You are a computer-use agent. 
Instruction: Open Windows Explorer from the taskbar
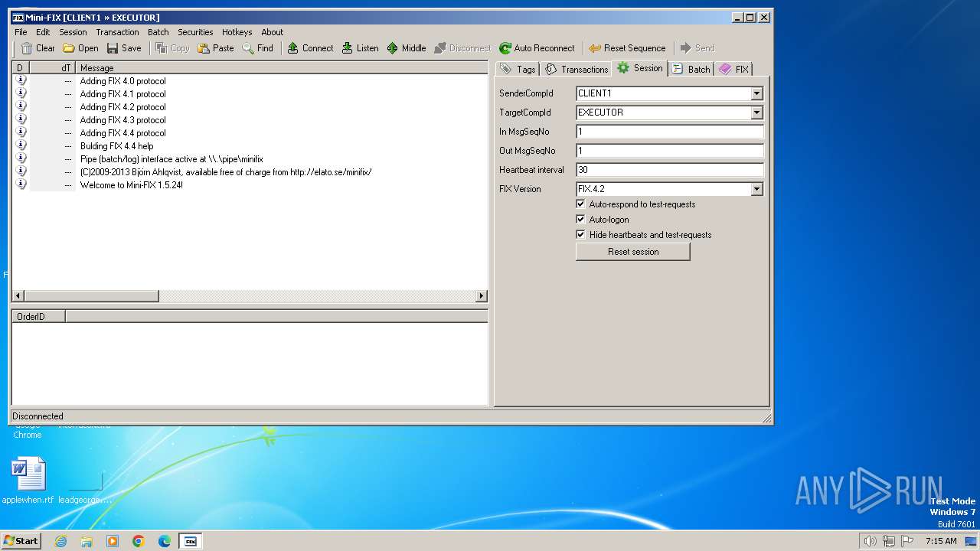(x=87, y=541)
